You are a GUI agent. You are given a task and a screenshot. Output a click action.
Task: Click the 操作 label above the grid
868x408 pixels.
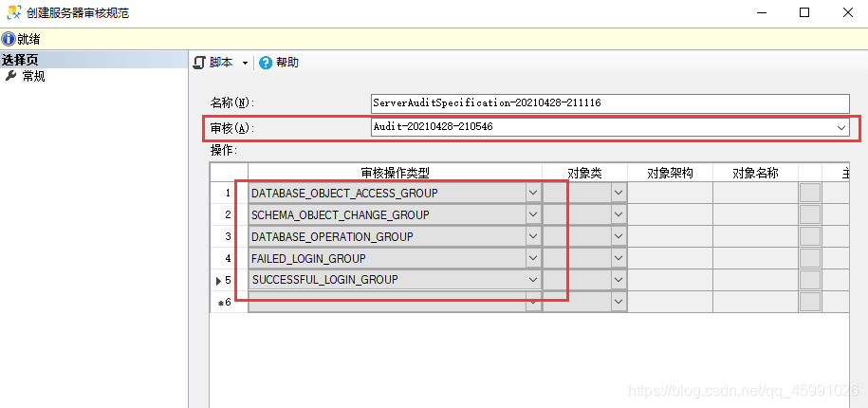pos(223,150)
